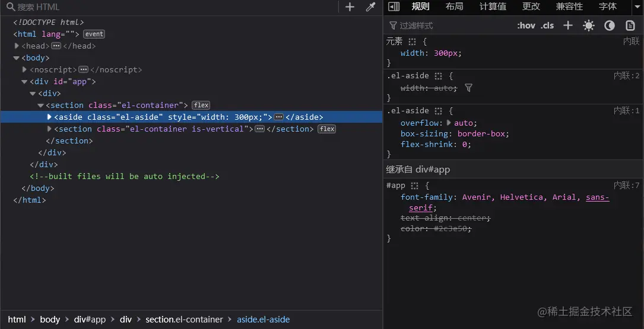The image size is (644, 329).
Task: Toggle the .cls class panel
Action: [x=547, y=25]
